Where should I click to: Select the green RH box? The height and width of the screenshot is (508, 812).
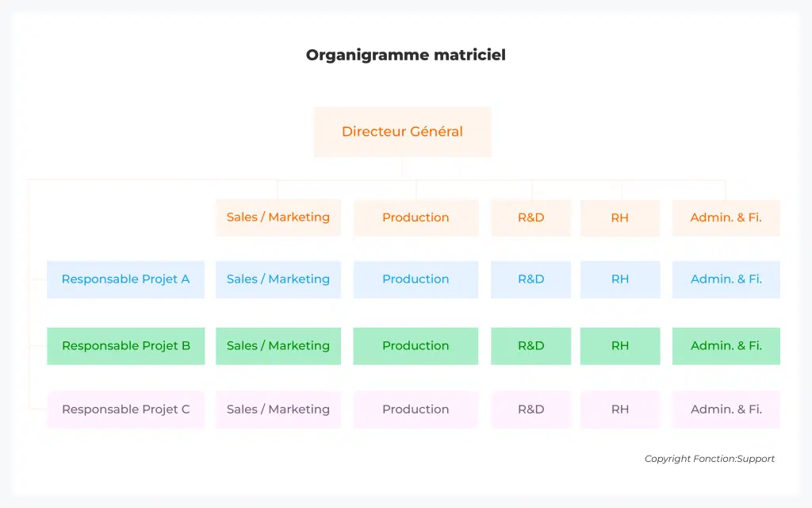point(620,346)
